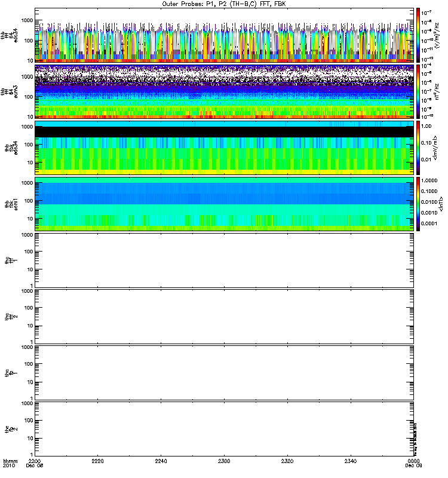Click the '1.0000' value on the nT color bar
The width and height of the screenshot is (448, 478).
tap(429, 180)
